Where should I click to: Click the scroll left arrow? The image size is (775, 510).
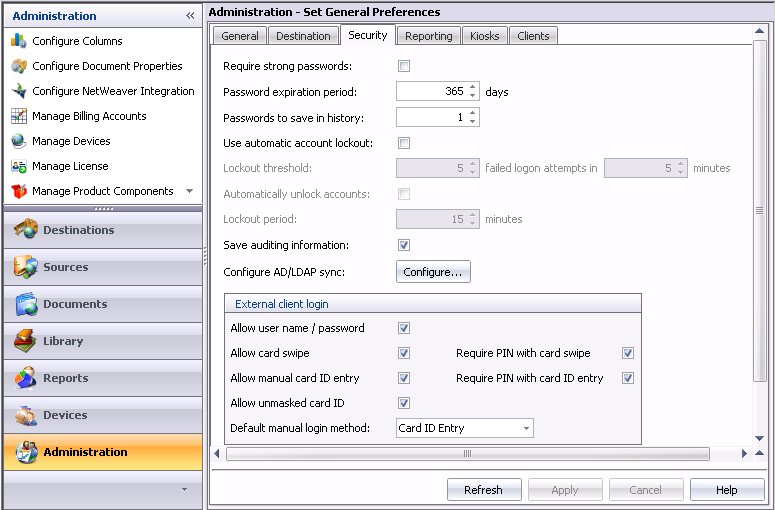coord(217,454)
